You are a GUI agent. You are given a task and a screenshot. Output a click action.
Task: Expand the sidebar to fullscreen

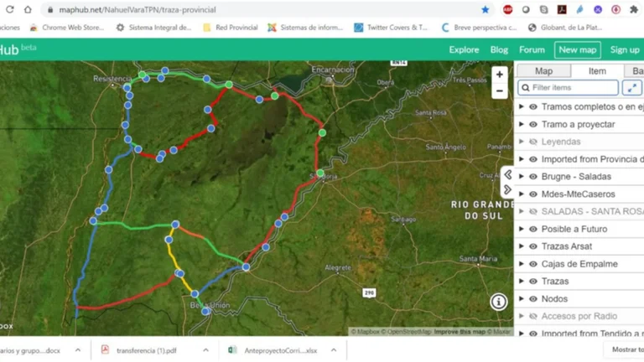coord(631,88)
